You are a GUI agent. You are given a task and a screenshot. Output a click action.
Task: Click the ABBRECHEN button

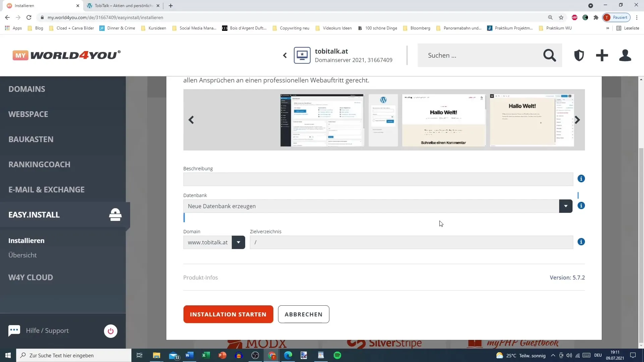pyautogui.click(x=304, y=314)
